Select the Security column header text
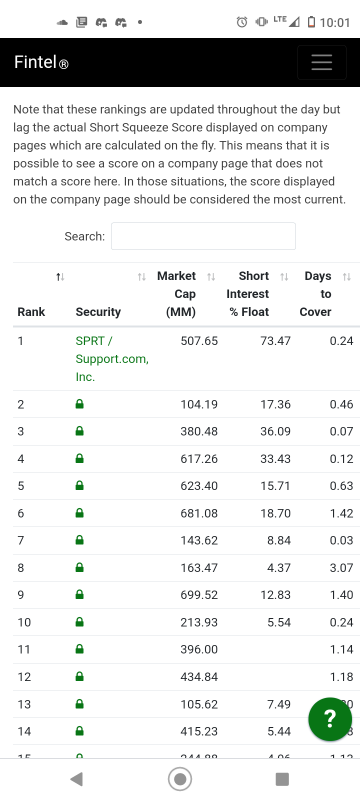This screenshot has width=360, height=800. pos(98,312)
